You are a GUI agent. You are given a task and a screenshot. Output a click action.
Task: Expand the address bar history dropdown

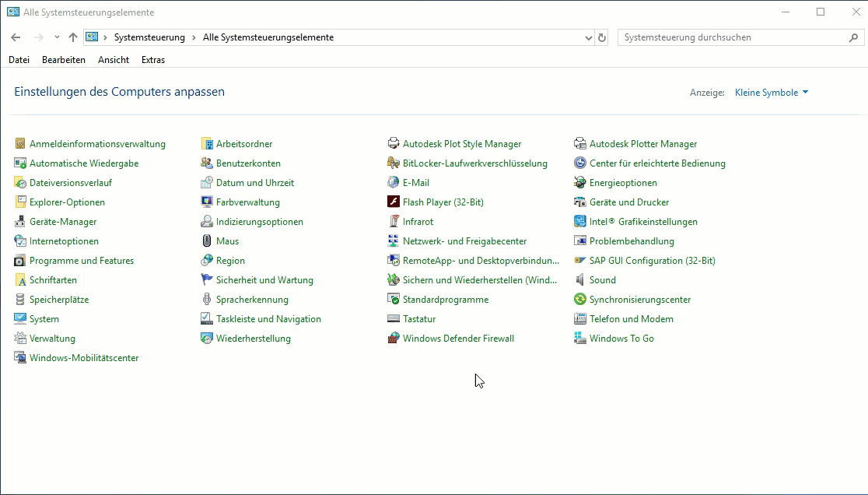(x=588, y=37)
